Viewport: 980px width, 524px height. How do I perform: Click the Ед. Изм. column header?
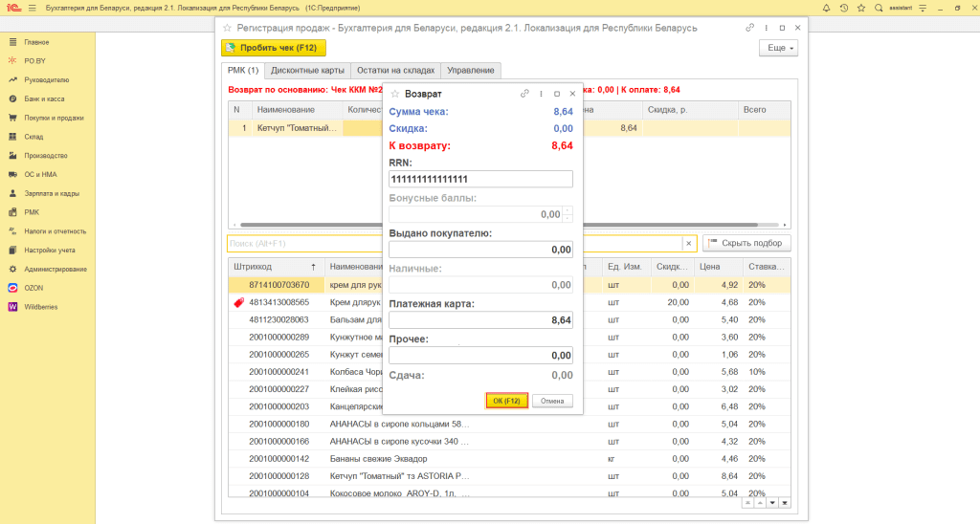[x=626, y=267]
